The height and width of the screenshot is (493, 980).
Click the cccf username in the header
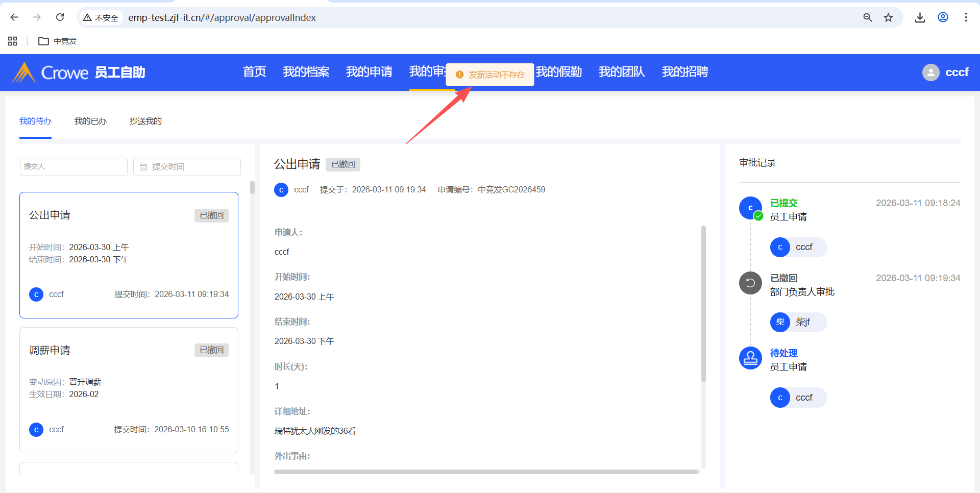pos(957,72)
